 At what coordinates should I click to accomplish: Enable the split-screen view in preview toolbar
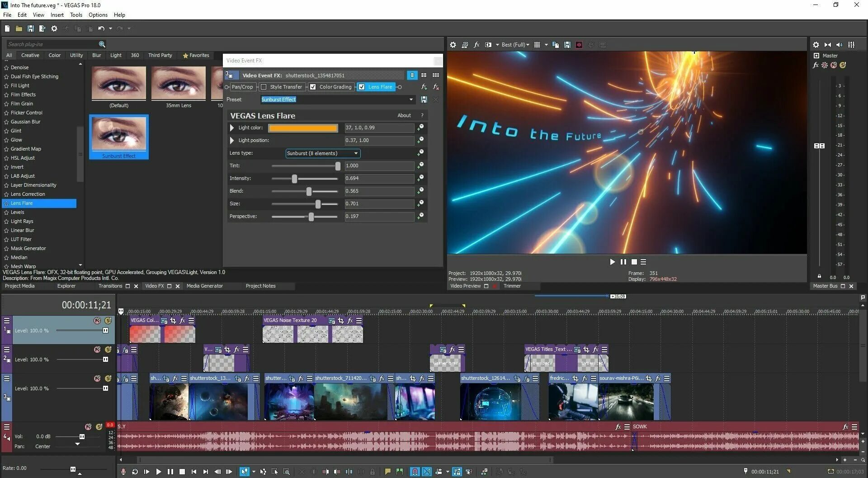point(488,44)
